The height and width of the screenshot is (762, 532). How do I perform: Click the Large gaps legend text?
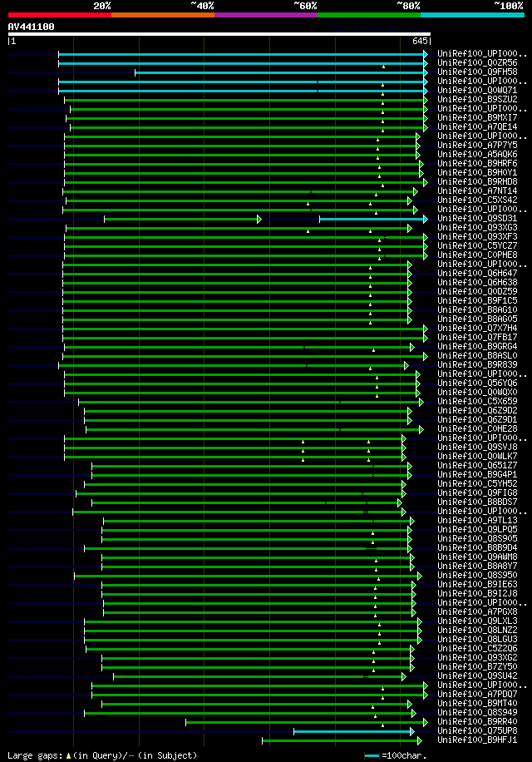tap(103, 755)
